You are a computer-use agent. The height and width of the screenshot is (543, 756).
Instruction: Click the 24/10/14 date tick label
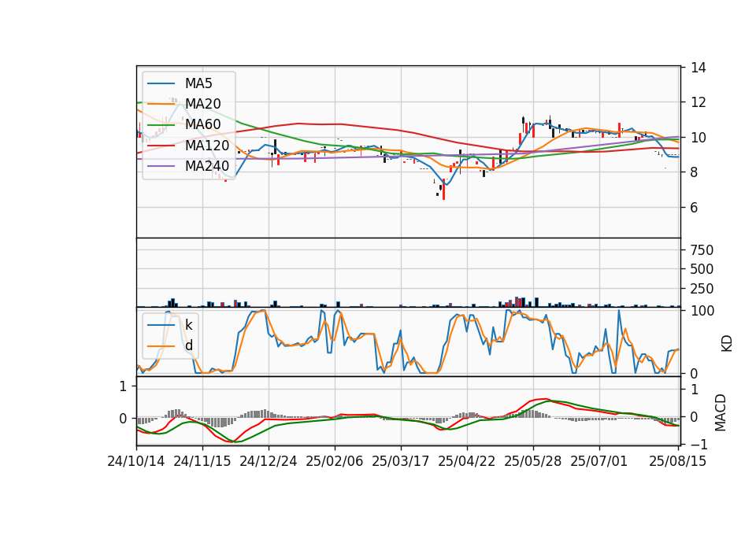point(136,461)
